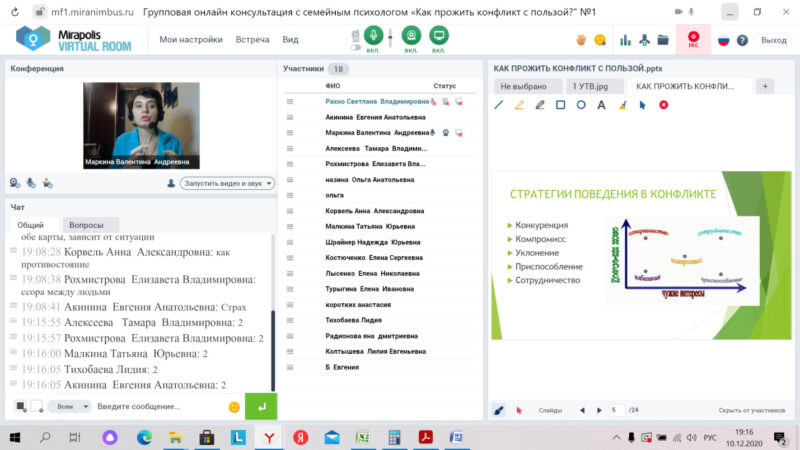800x450 pixels.
Task: Activate the red pointer icon below the slide
Action: coord(519,410)
